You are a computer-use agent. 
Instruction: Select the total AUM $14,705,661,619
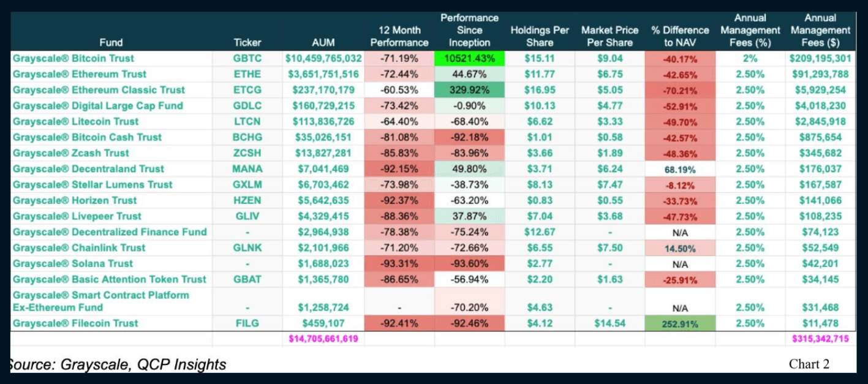tap(323, 339)
